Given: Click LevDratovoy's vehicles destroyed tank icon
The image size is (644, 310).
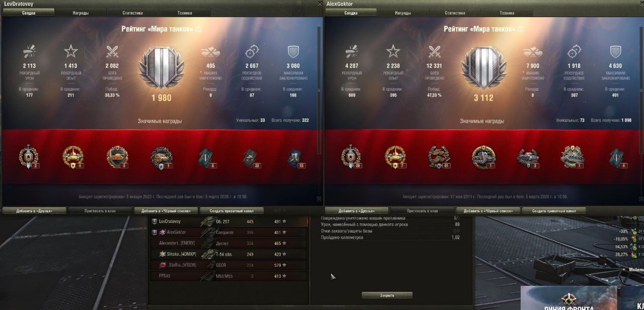Looking at the screenshot, I should (x=210, y=51).
